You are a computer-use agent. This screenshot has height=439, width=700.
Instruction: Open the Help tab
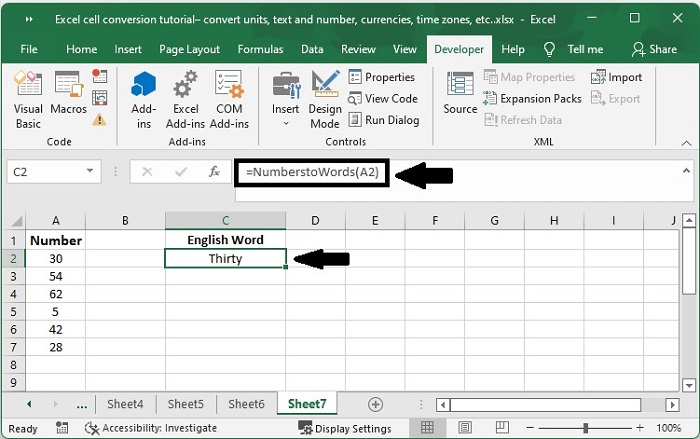coord(512,49)
